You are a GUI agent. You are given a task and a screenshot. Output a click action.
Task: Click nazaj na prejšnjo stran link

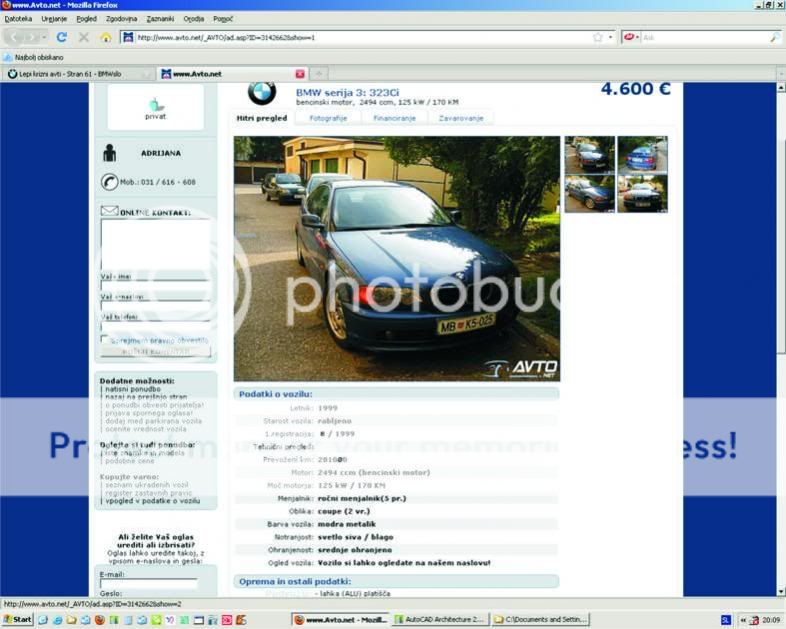click(x=146, y=396)
